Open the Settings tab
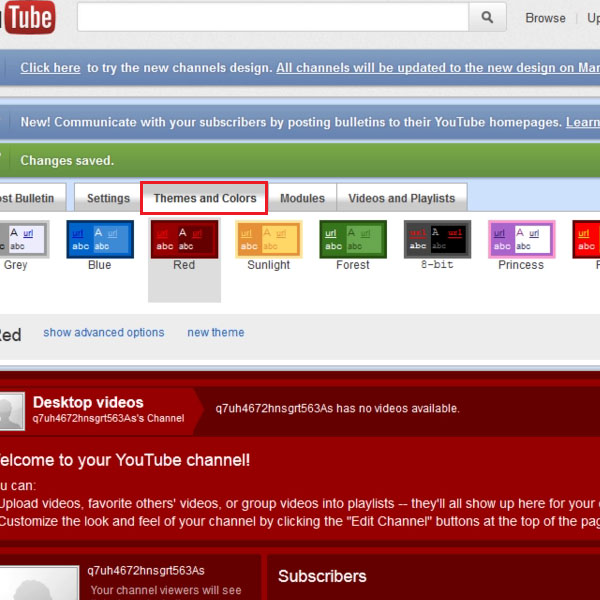 (108, 198)
